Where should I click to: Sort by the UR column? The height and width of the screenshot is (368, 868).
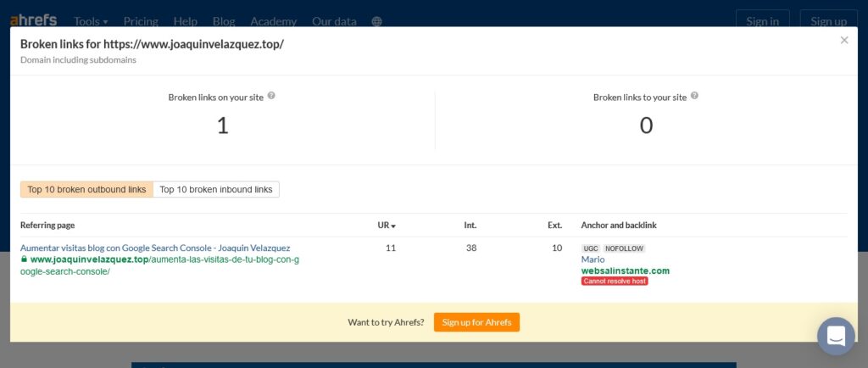pyautogui.click(x=387, y=226)
